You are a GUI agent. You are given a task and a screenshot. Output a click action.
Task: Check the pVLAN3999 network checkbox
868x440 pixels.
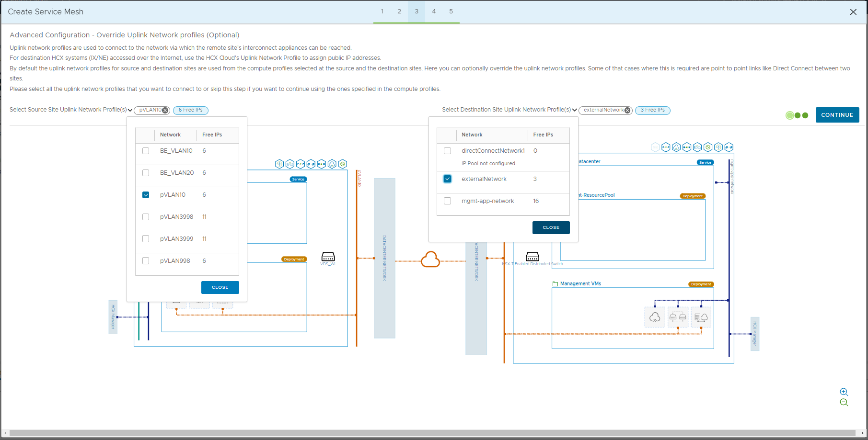(x=146, y=239)
